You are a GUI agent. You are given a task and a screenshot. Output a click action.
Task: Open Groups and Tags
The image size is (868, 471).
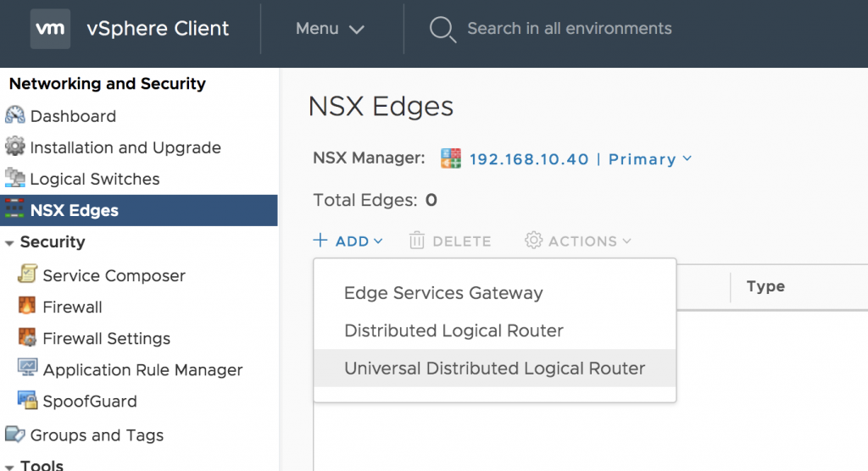(97, 435)
